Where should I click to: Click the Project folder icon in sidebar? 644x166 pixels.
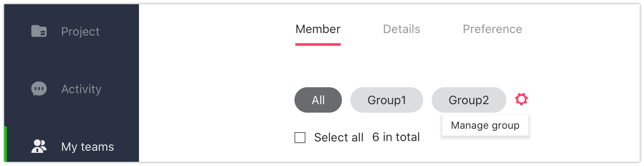pyautogui.click(x=39, y=31)
